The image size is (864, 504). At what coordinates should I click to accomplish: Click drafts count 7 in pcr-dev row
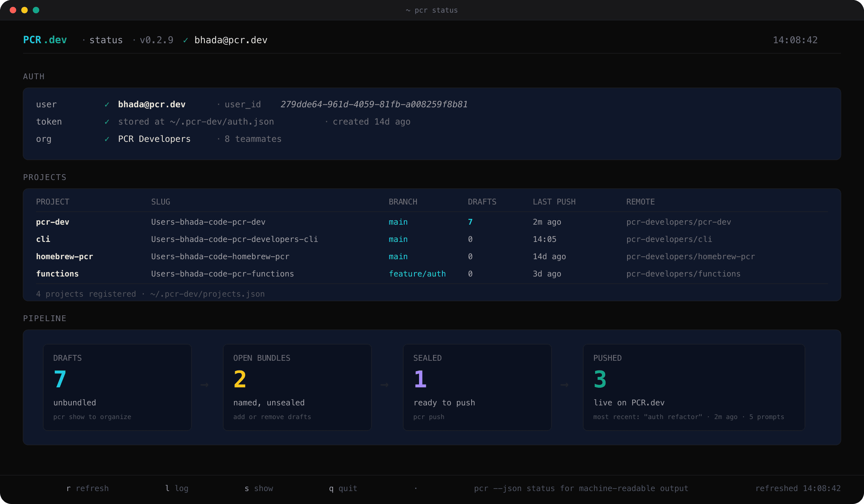470,222
